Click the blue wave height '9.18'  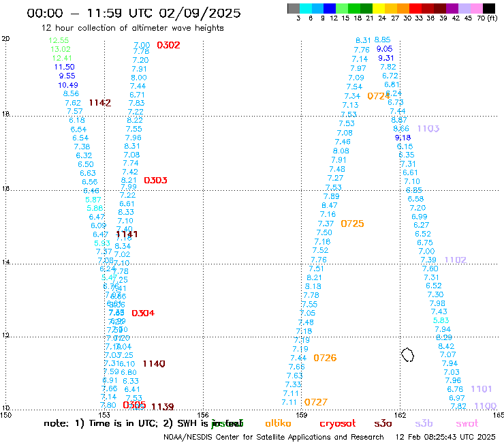point(403,138)
